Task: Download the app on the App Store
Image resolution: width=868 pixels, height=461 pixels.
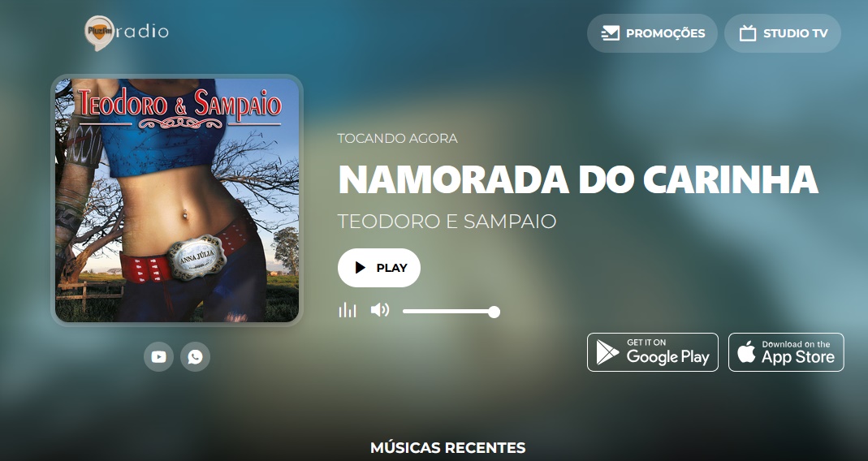Action: pyautogui.click(x=786, y=352)
